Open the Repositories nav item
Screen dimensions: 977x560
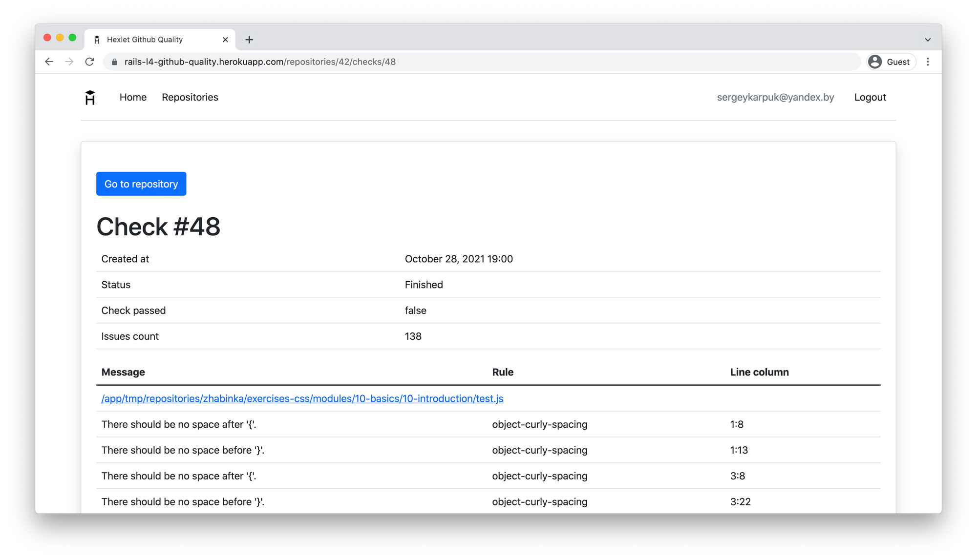(x=190, y=98)
